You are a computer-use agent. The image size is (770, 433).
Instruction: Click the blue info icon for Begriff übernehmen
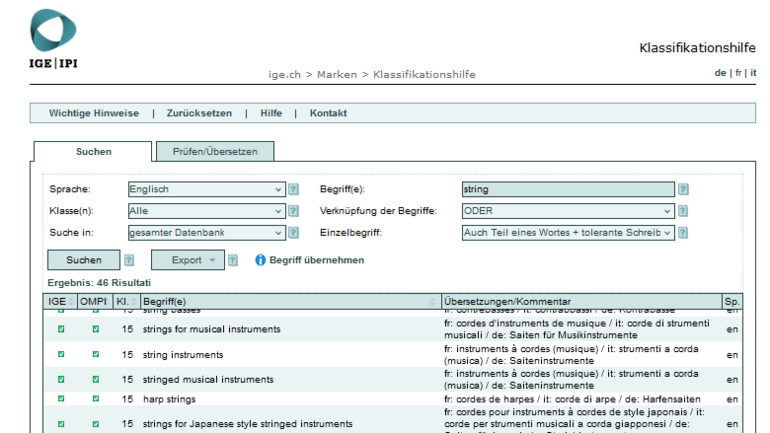point(261,260)
